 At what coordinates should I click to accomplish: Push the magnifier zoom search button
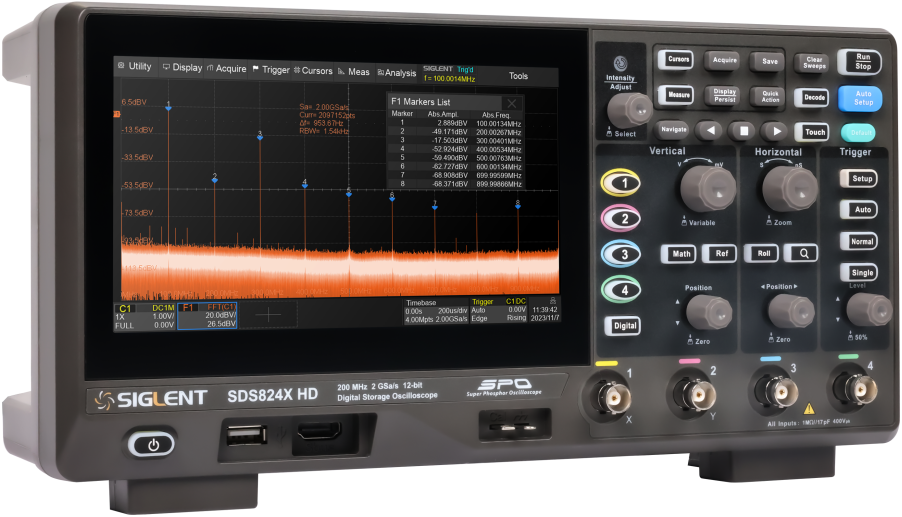(x=803, y=254)
